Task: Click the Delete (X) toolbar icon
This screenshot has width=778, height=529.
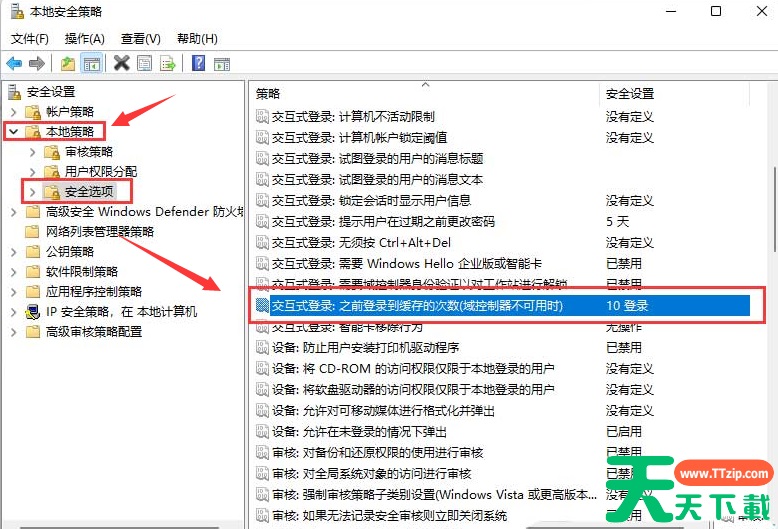Action: click(122, 63)
